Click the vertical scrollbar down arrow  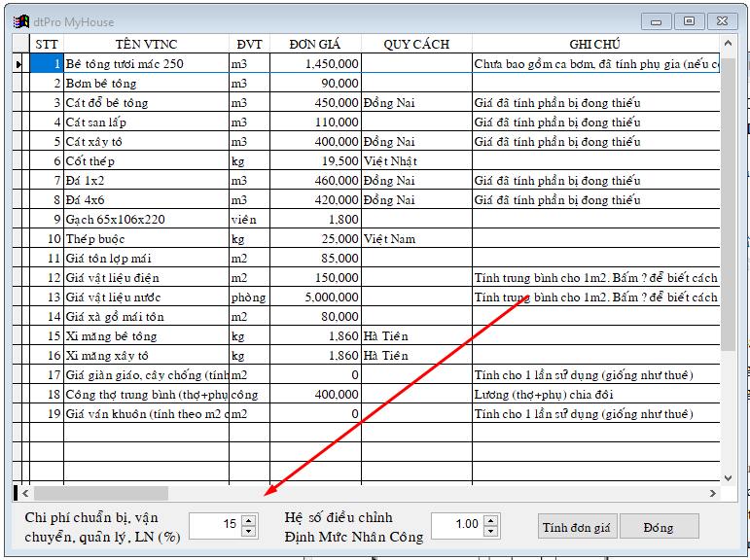728,476
